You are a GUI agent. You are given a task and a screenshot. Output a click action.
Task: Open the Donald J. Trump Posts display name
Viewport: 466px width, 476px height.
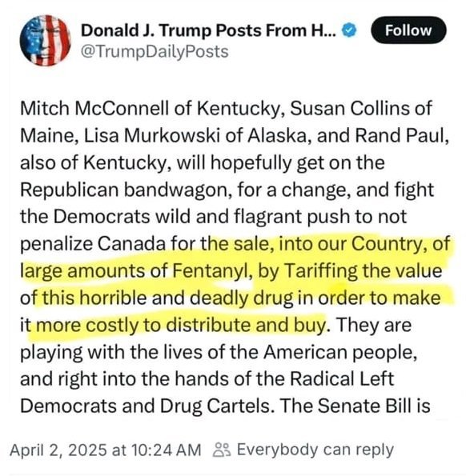pyautogui.click(x=208, y=30)
